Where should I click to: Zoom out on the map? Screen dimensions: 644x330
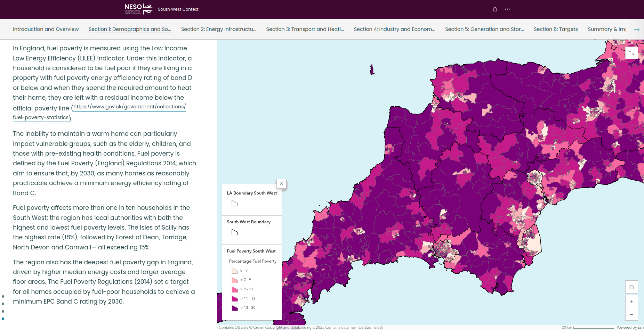(x=631, y=314)
